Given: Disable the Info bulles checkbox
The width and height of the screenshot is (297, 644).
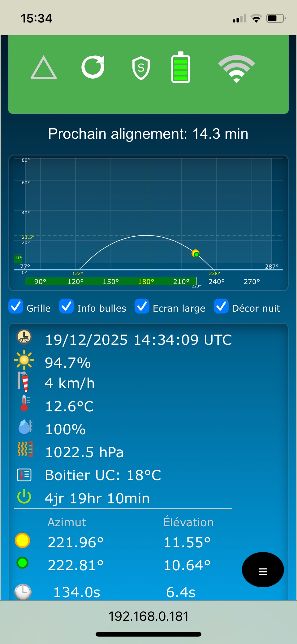Looking at the screenshot, I should point(67,306).
